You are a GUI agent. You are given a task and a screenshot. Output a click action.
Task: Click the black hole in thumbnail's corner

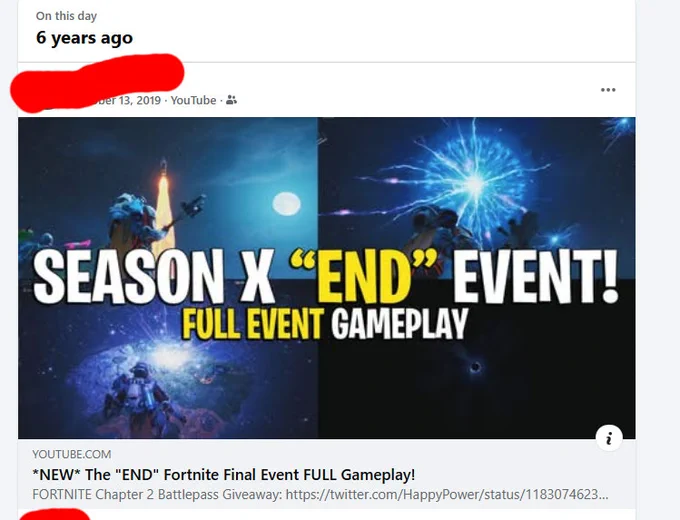475,367
